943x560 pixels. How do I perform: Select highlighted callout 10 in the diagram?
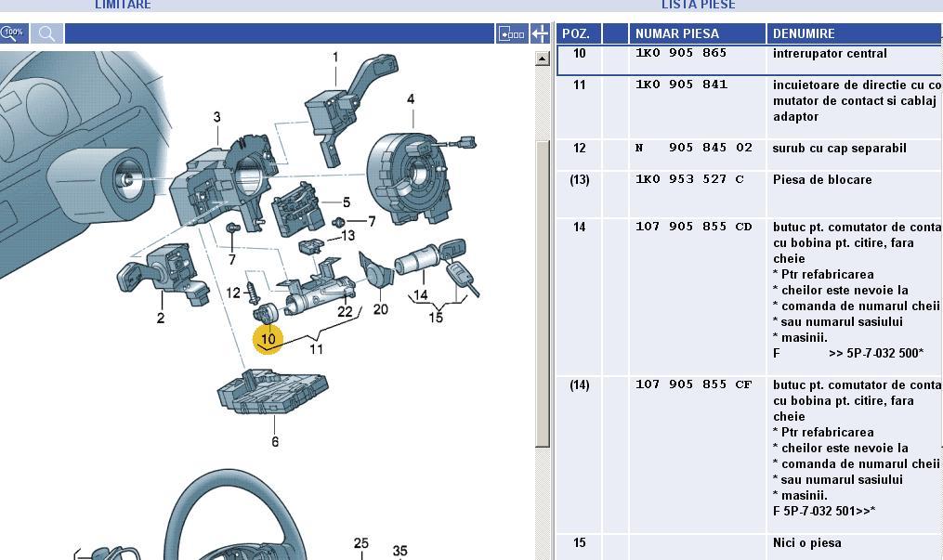[268, 339]
